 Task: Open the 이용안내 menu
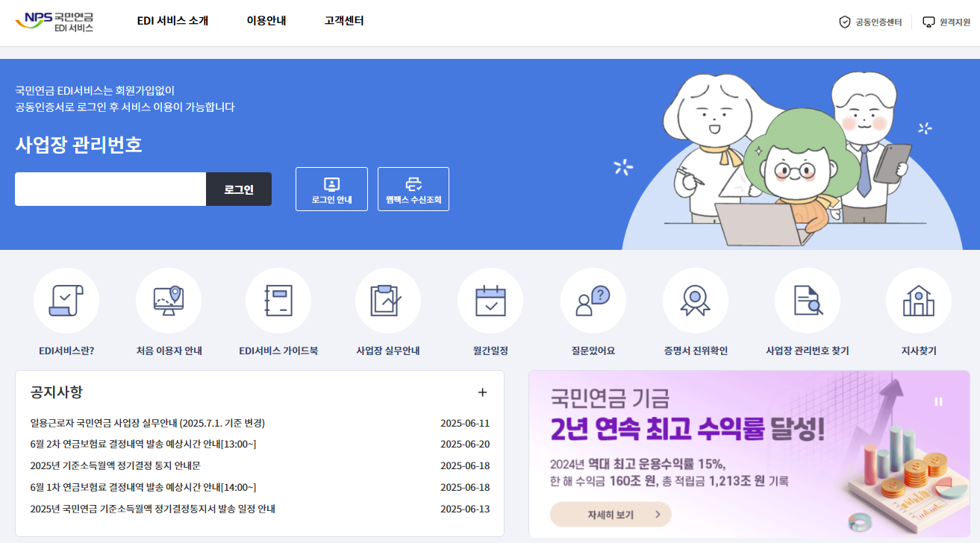tap(266, 21)
